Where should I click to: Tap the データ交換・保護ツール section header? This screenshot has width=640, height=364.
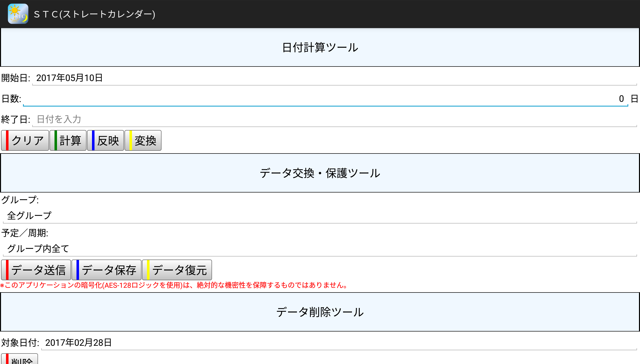320,173
